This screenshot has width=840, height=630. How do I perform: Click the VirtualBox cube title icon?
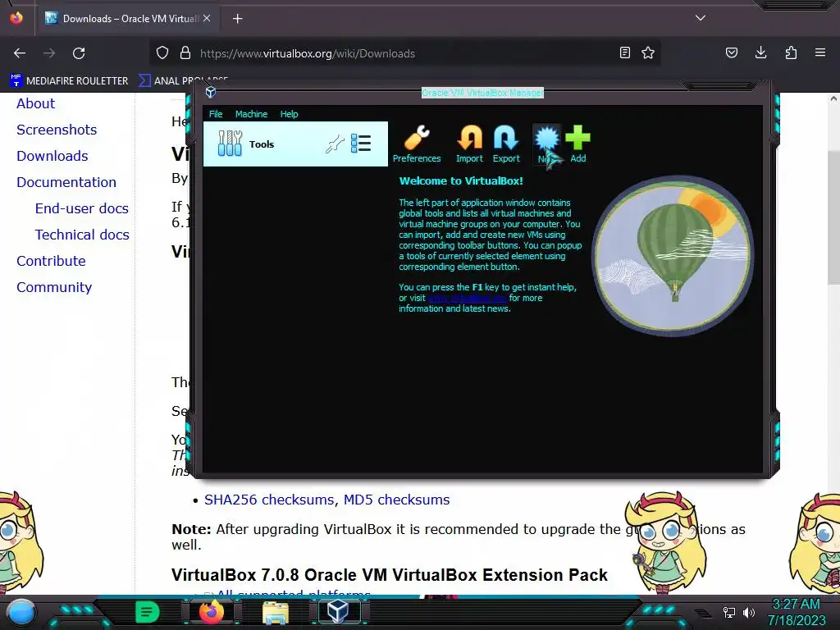coord(211,92)
